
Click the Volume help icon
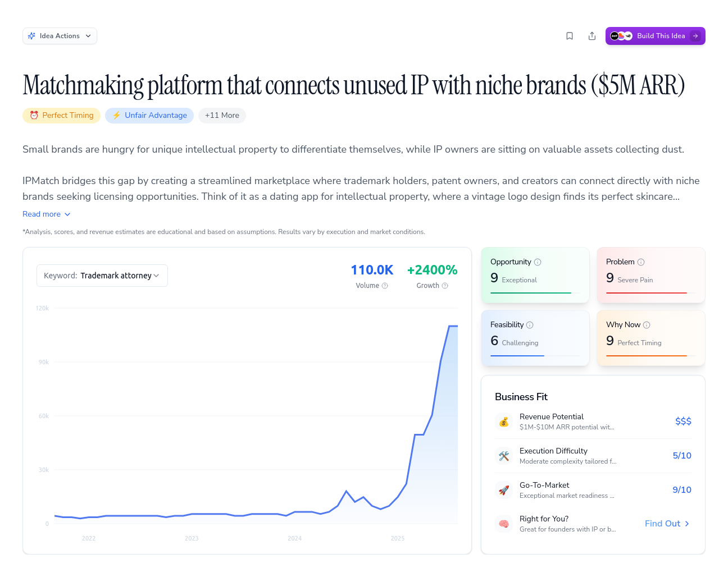coord(385,286)
